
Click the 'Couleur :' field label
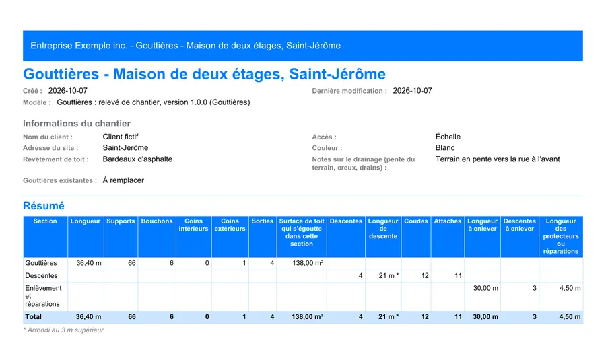coord(327,148)
